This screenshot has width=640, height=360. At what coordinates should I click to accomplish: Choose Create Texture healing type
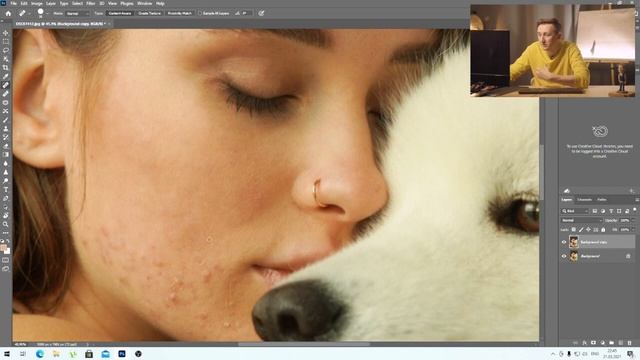(x=149, y=13)
